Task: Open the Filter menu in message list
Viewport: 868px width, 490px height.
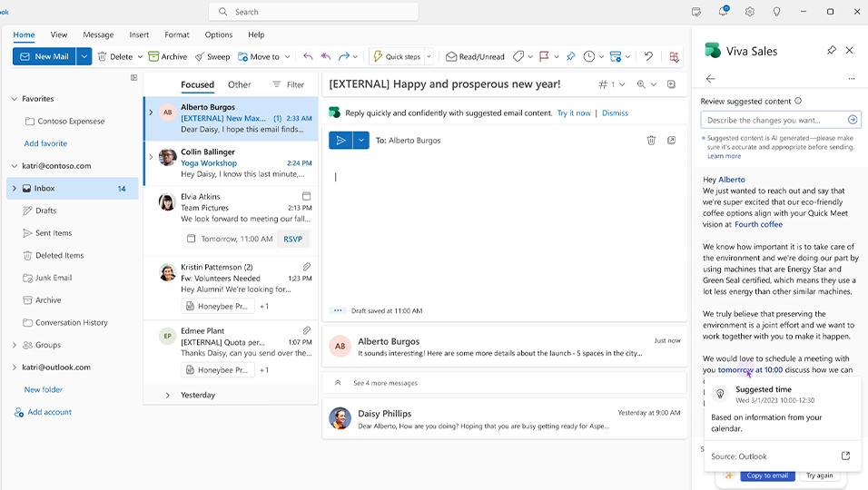Action: point(289,84)
